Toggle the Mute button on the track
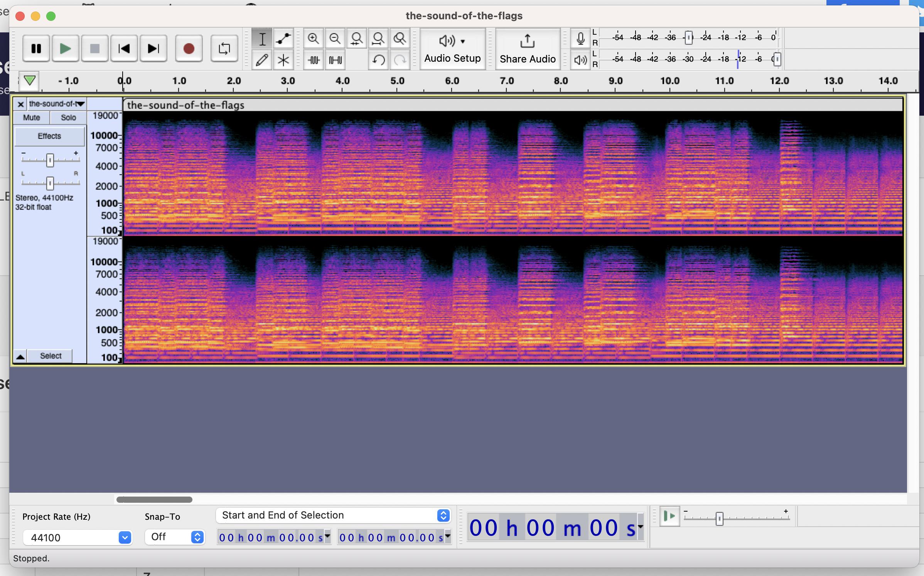924x576 pixels. [x=31, y=118]
